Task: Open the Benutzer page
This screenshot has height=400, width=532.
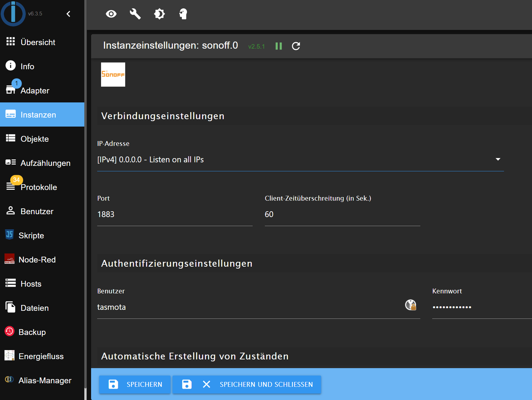Action: (x=42, y=211)
